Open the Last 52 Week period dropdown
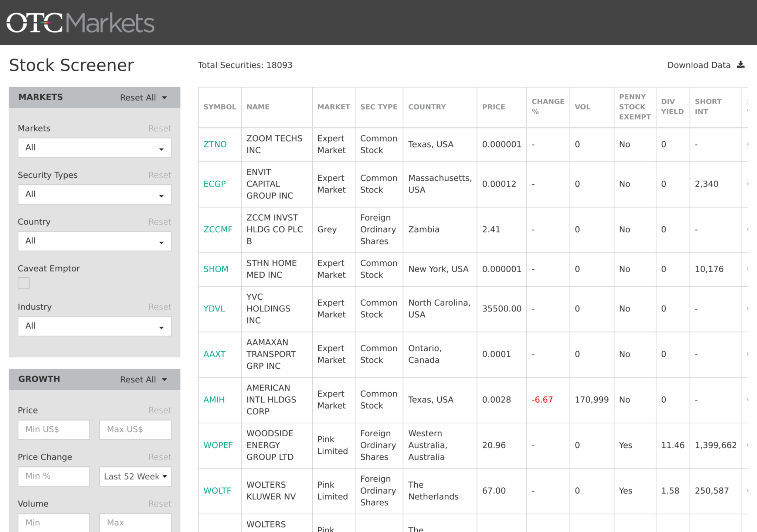 [x=135, y=476]
